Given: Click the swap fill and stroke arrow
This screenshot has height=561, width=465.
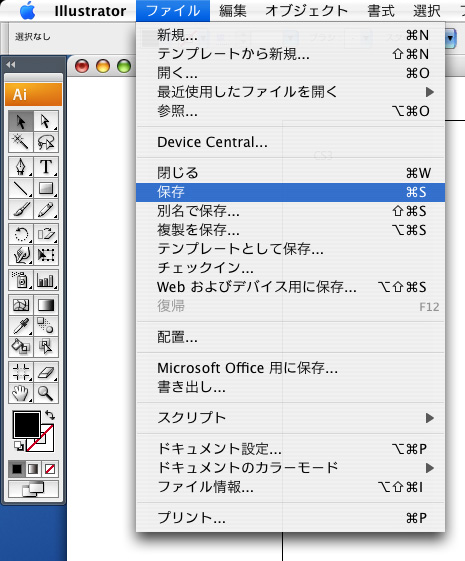Looking at the screenshot, I should [x=50, y=415].
